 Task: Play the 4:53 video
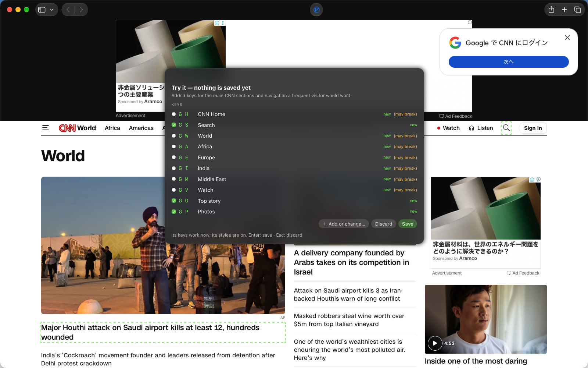click(x=435, y=343)
